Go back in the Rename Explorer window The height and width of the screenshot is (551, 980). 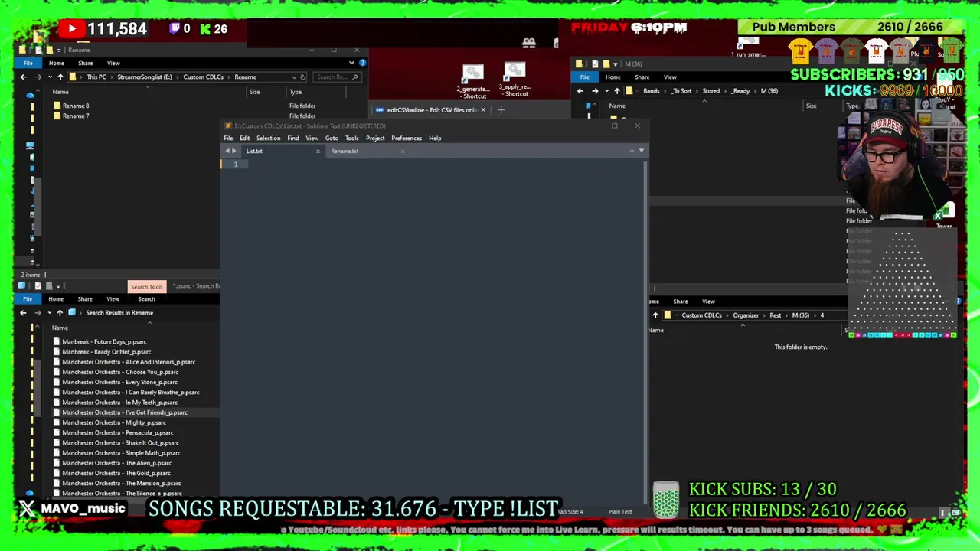coord(24,77)
